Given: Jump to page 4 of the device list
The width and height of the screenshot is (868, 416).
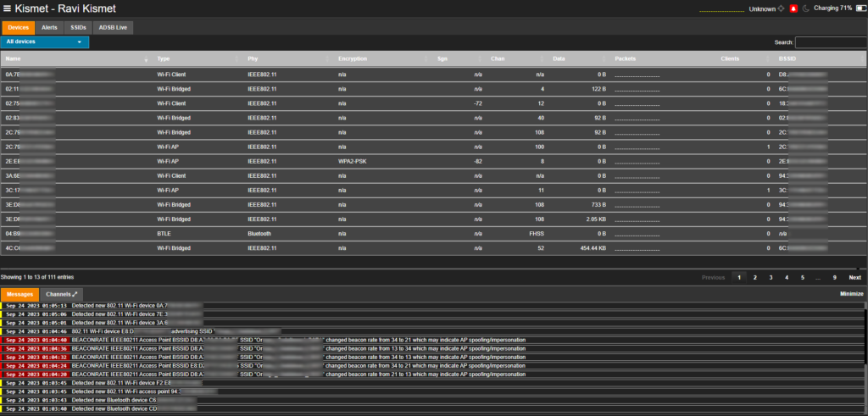Looking at the screenshot, I should point(786,278).
